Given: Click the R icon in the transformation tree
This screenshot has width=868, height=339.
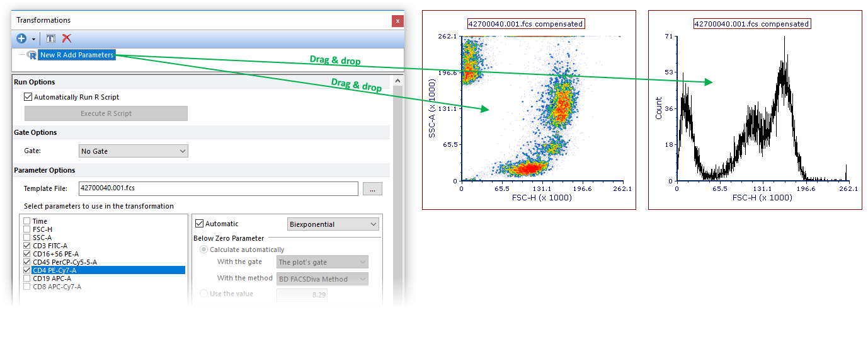Looking at the screenshot, I should coord(31,55).
